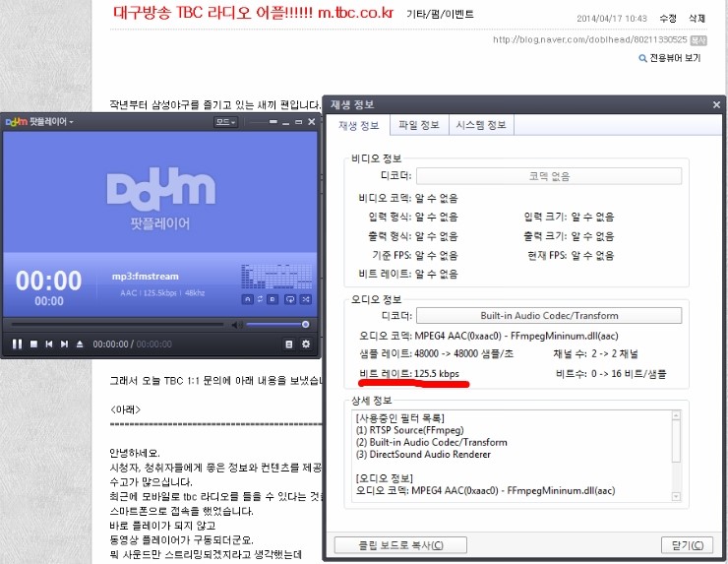Close the PotPlayer window
Screen dimensions: 728x564
[x=312, y=122]
